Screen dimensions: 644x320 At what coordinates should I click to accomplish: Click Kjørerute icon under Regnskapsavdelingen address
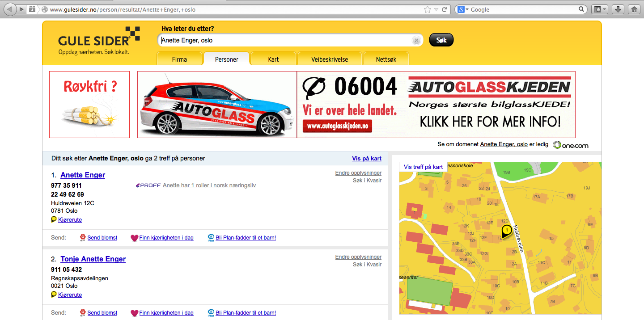[x=54, y=295]
